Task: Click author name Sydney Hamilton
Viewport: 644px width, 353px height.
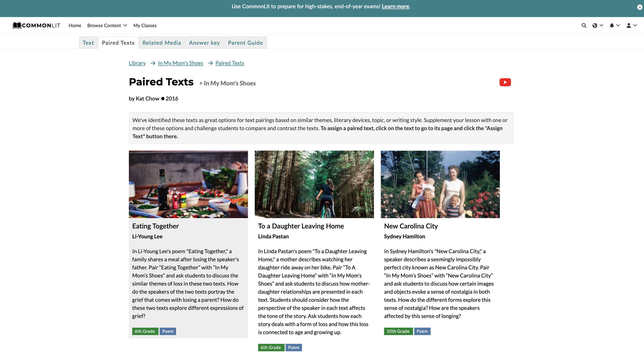Action: click(404, 236)
